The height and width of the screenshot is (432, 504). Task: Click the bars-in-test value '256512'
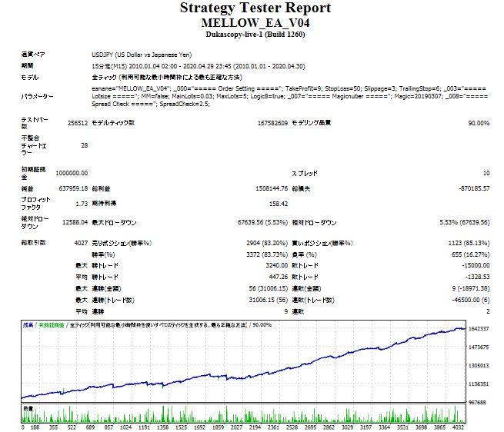click(x=78, y=123)
